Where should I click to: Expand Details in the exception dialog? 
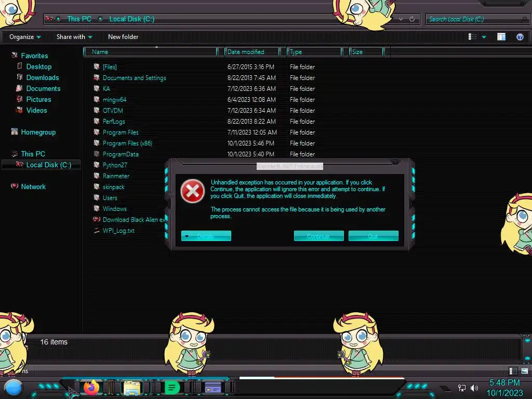[206, 236]
